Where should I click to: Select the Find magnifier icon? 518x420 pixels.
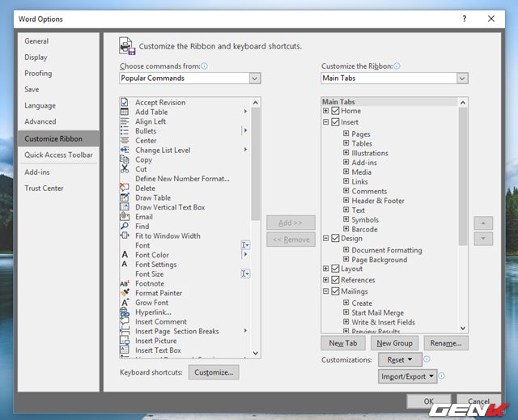(x=125, y=226)
